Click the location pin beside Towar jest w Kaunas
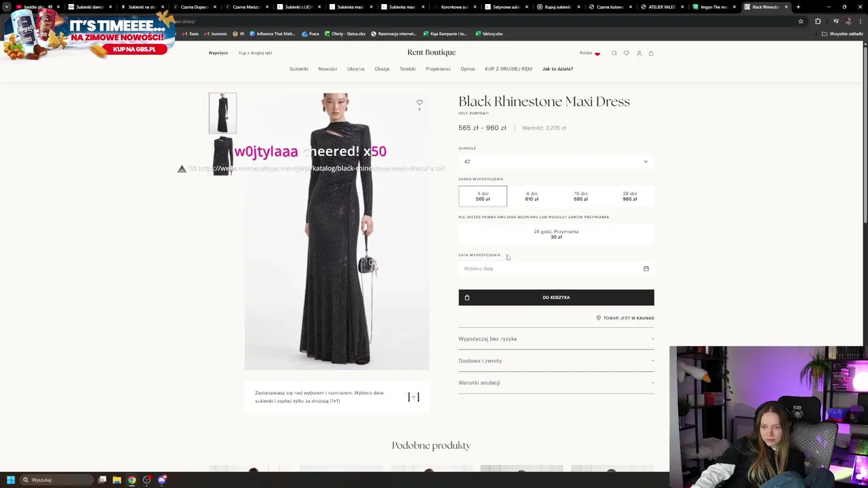 tap(599, 318)
